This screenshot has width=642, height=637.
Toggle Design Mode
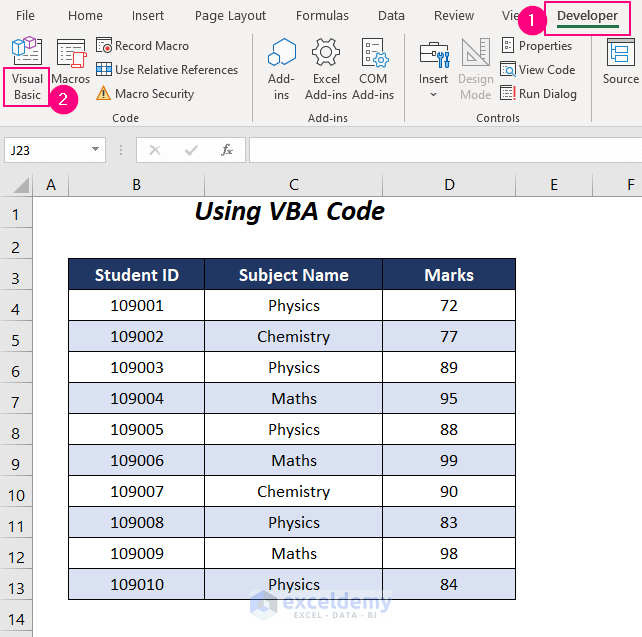[x=476, y=70]
